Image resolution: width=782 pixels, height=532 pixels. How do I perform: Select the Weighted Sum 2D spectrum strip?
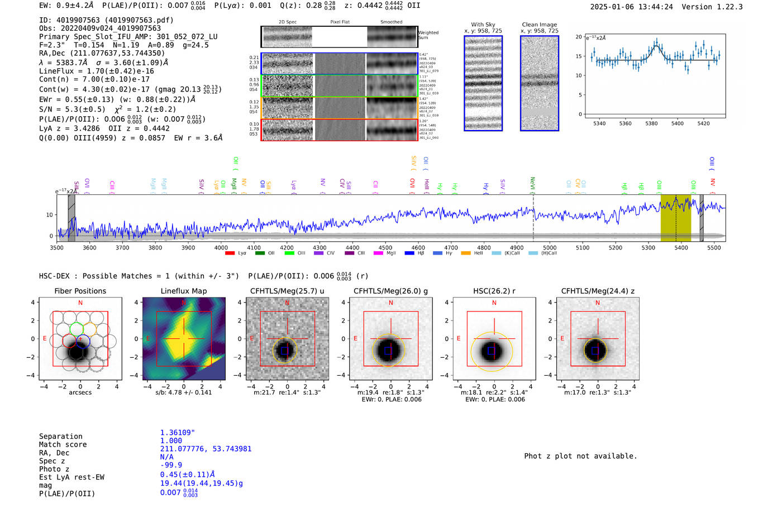[340, 37]
